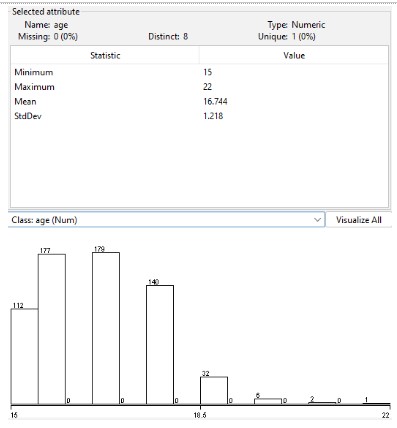
Task: Select the Value column header
Action: pyautogui.click(x=294, y=55)
